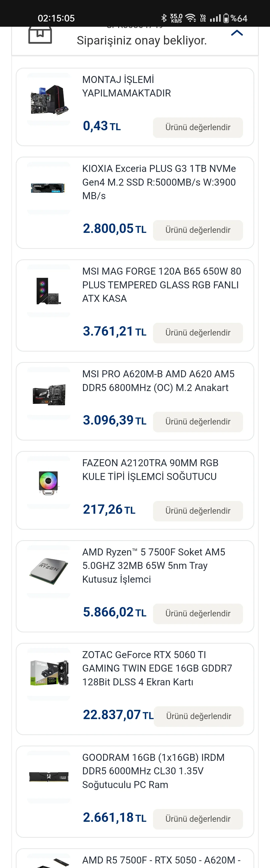Collapse the order details chevron
The height and width of the screenshot is (868, 270).
coord(237,33)
